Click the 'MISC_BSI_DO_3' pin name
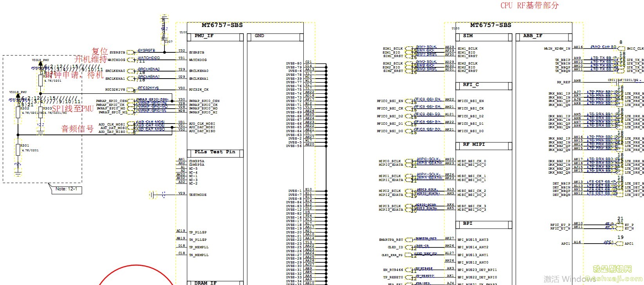The image size is (644, 285). point(472,210)
